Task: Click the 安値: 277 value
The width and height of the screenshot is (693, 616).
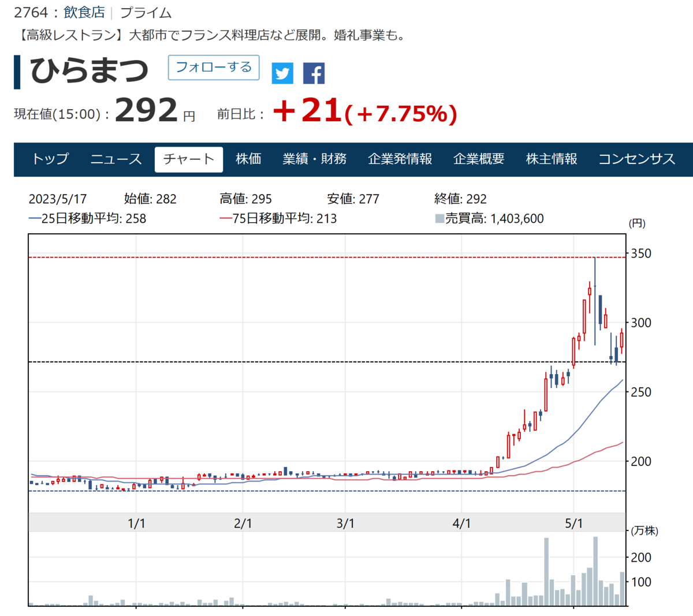Action: point(353,199)
